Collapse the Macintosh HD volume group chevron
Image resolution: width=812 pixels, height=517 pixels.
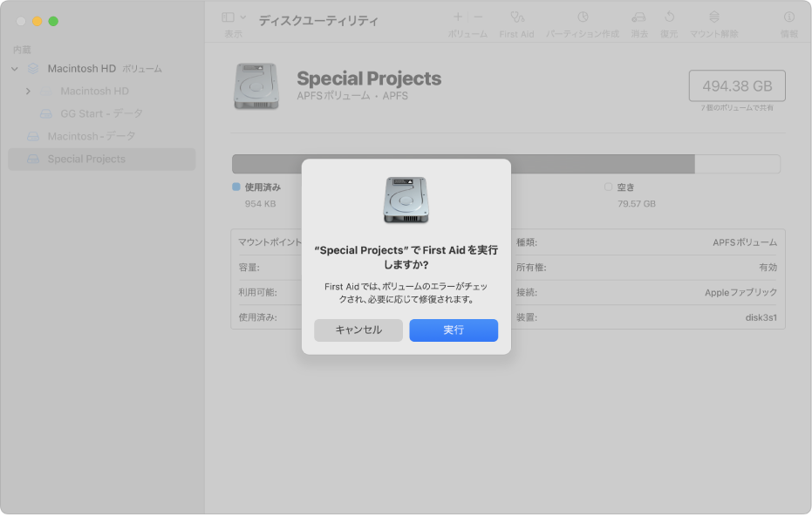click(x=15, y=69)
